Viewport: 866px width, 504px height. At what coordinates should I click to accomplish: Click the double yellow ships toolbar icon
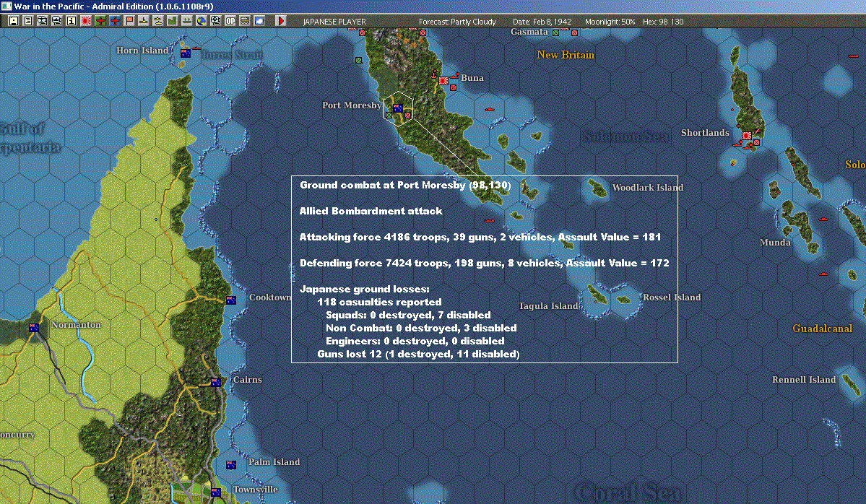click(x=158, y=21)
